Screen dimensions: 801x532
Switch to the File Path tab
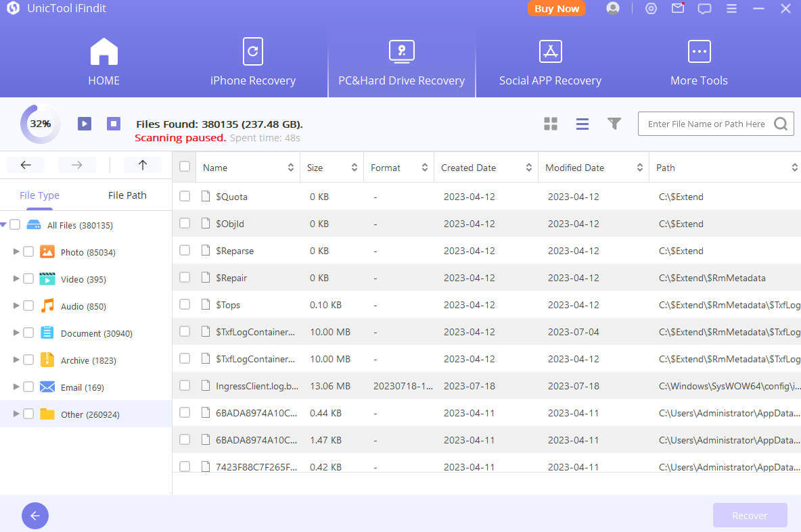point(127,195)
